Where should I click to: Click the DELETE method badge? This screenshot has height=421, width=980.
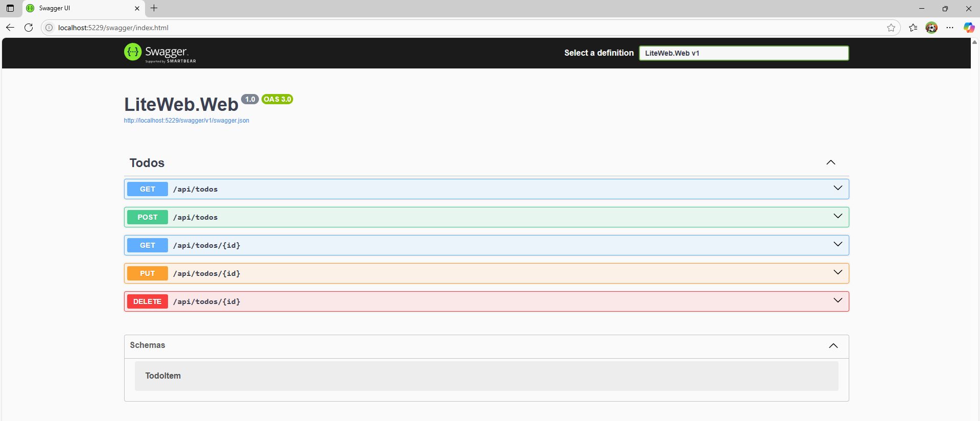(x=148, y=301)
